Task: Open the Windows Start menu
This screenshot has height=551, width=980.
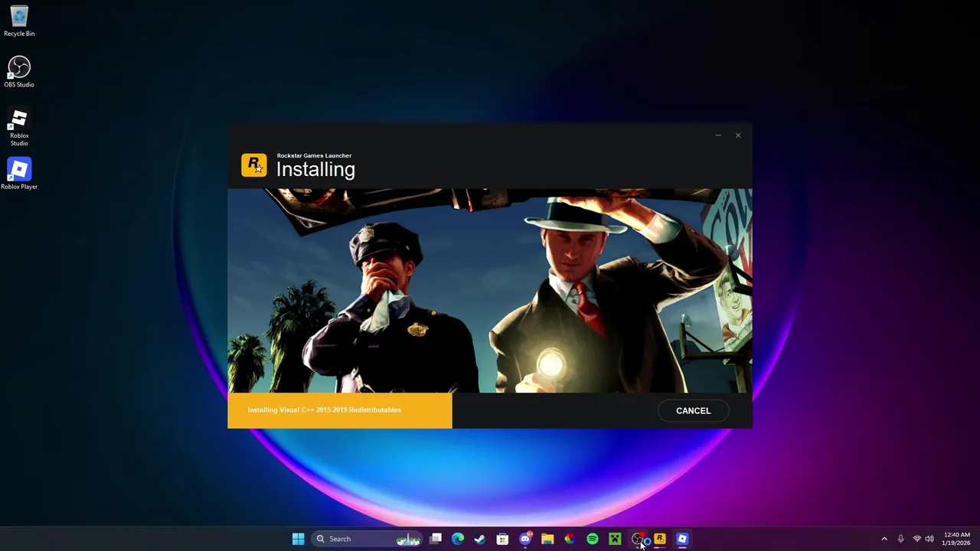Action: tap(298, 539)
